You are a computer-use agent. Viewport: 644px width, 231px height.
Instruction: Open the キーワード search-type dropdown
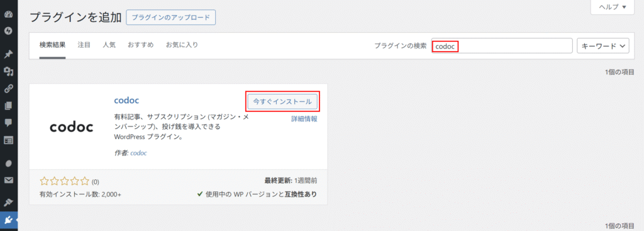pos(603,46)
